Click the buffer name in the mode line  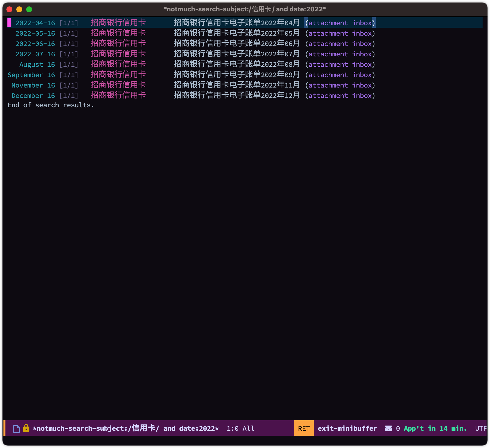[x=126, y=428]
